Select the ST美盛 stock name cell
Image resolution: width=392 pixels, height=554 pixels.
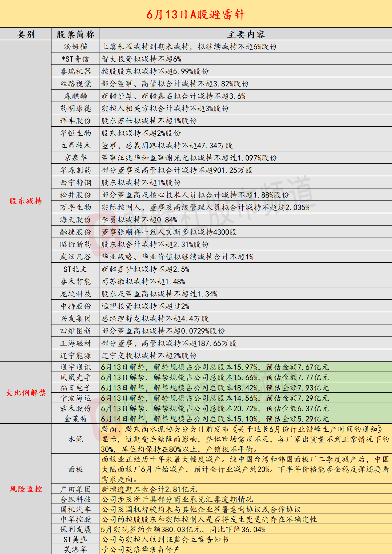tap(76, 539)
